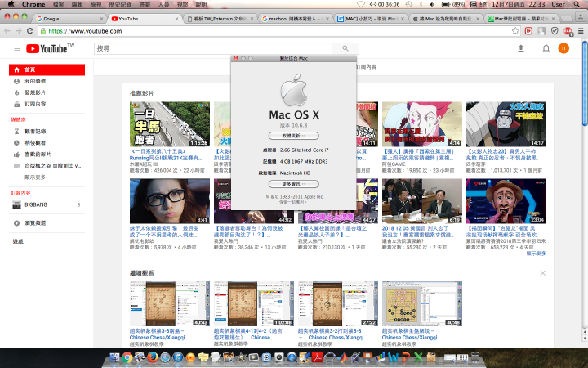This screenshot has width=588, height=368.
Task: Open iTunes from the Dock
Action: [178, 357]
